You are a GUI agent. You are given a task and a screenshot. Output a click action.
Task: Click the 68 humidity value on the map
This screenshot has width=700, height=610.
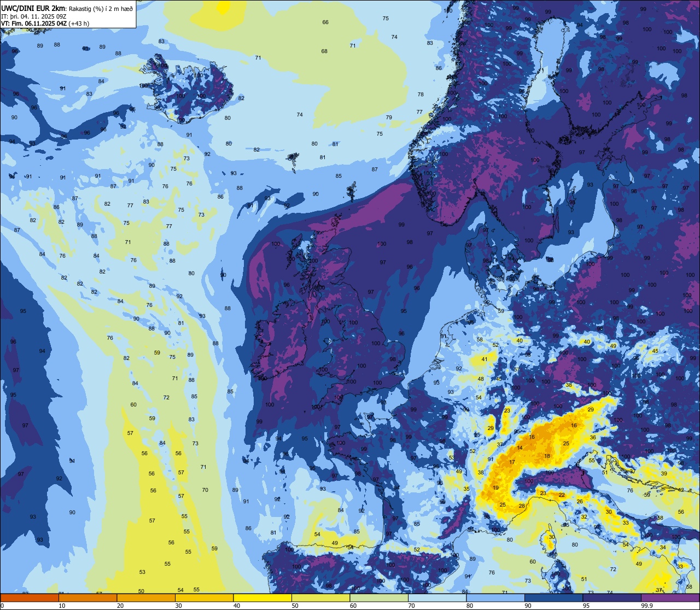pyautogui.click(x=324, y=51)
